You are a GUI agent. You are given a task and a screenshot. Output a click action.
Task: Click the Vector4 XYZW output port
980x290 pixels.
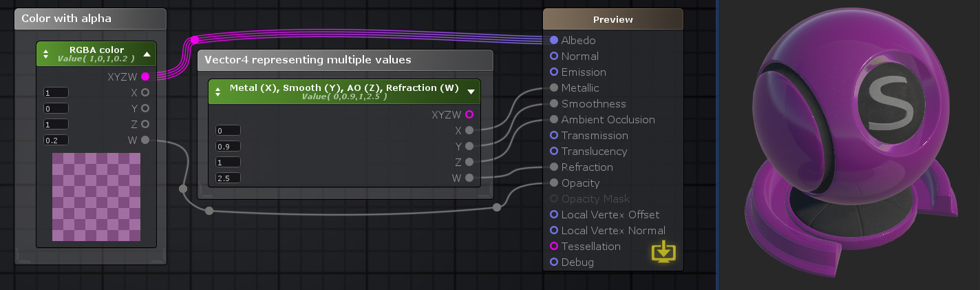pyautogui.click(x=469, y=114)
